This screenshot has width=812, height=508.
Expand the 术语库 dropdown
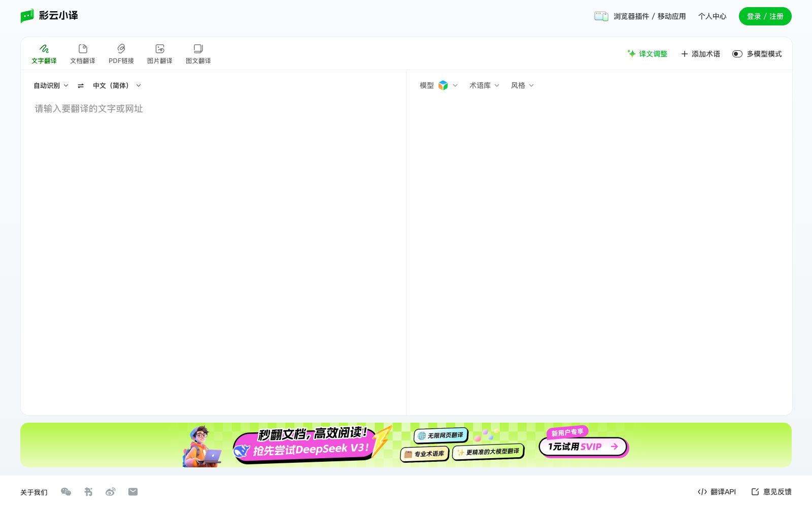pos(484,85)
